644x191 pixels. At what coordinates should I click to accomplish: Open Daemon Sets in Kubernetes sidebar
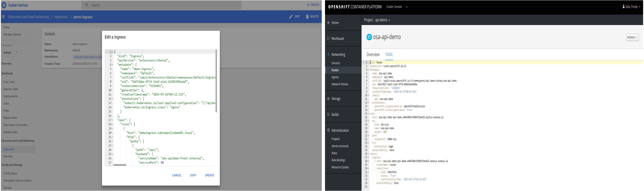click(x=11, y=89)
